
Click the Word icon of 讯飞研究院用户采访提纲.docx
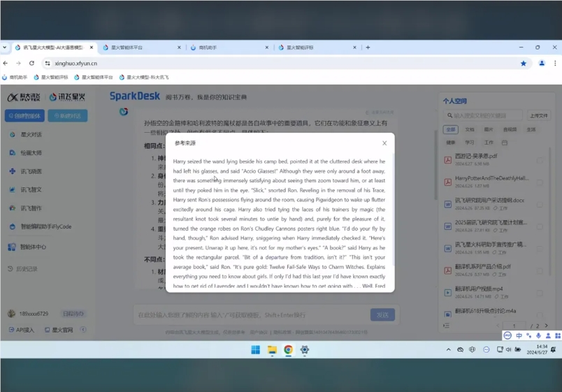click(447, 204)
